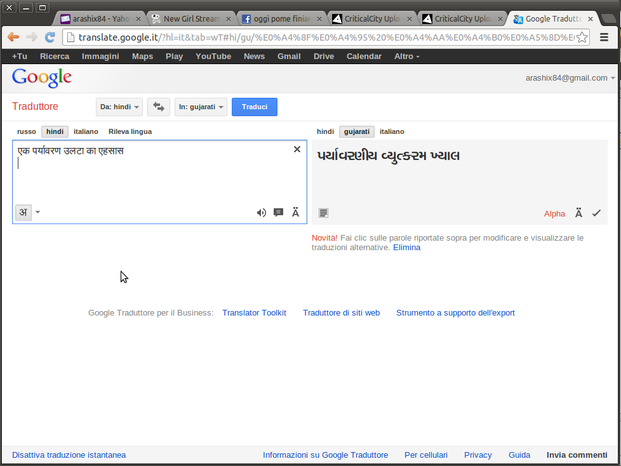The height and width of the screenshot is (466, 621).
Task: Close the Google Traduttore tab
Action: pos(590,19)
